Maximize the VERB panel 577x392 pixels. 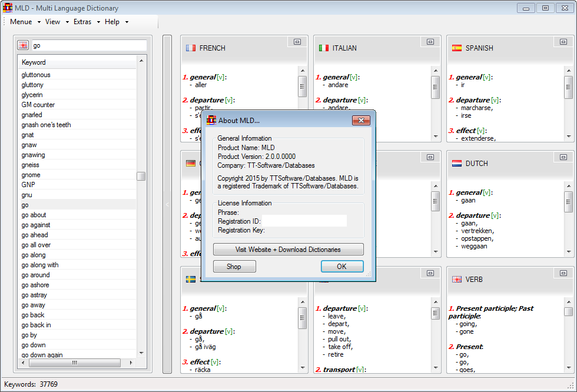point(563,273)
